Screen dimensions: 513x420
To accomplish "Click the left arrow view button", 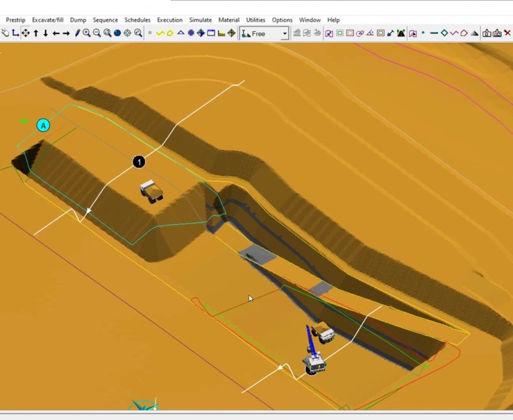I will click(x=56, y=33).
